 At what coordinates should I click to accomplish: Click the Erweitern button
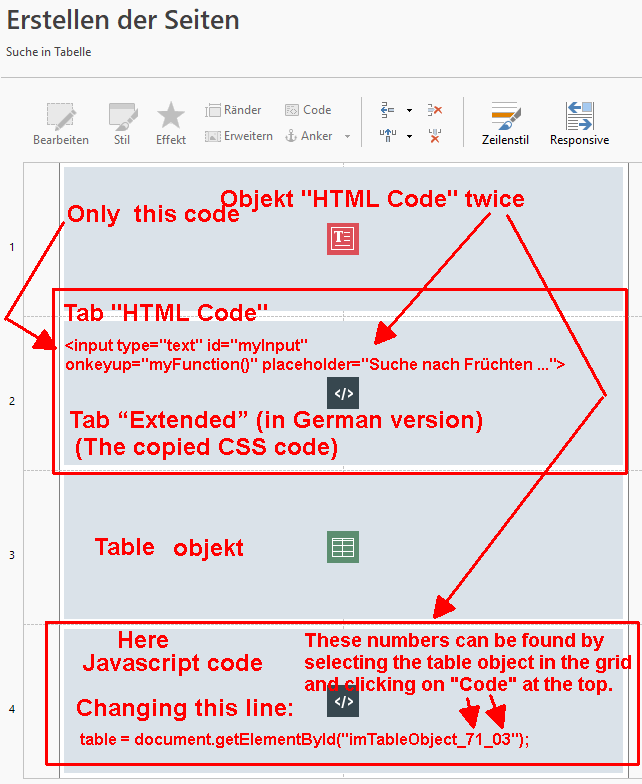point(239,136)
